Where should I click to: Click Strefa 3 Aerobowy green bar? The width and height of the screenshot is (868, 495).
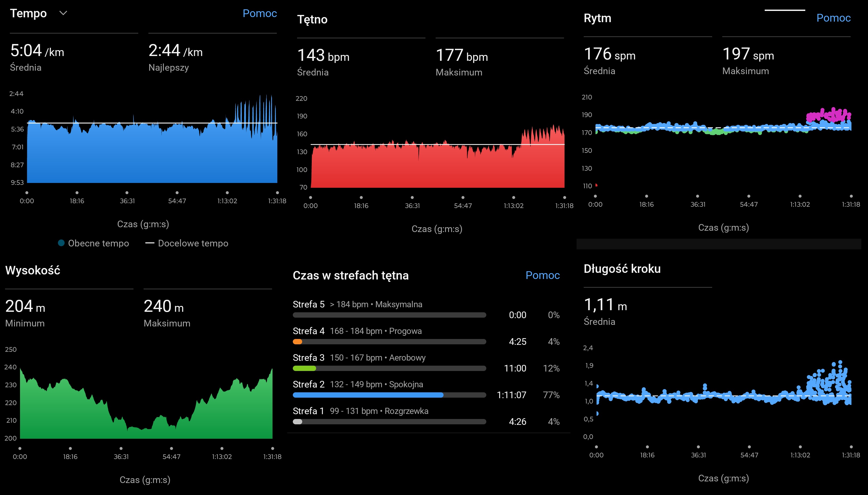pyautogui.click(x=304, y=368)
